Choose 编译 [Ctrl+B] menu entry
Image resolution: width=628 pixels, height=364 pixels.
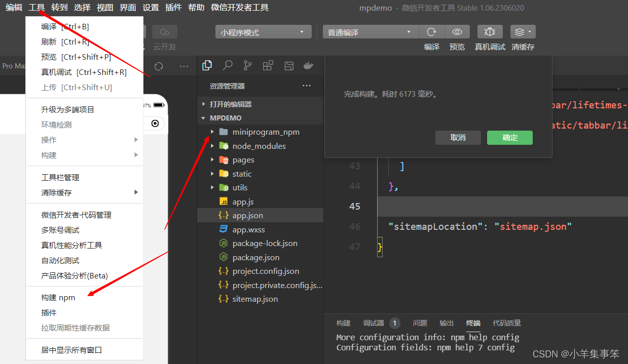(85, 26)
